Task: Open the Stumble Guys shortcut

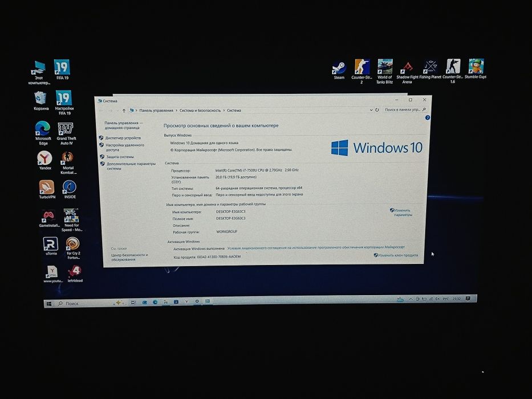Action: [476, 68]
